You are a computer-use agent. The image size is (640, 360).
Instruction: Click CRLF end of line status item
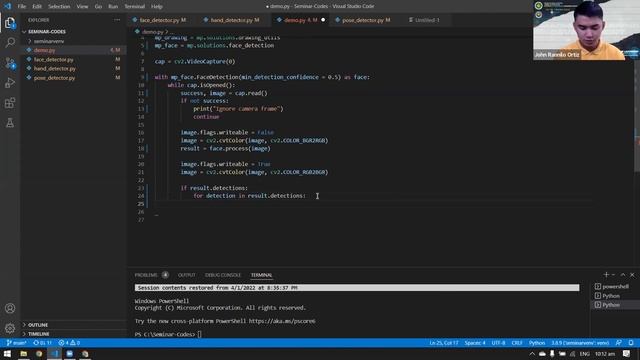pos(517,343)
